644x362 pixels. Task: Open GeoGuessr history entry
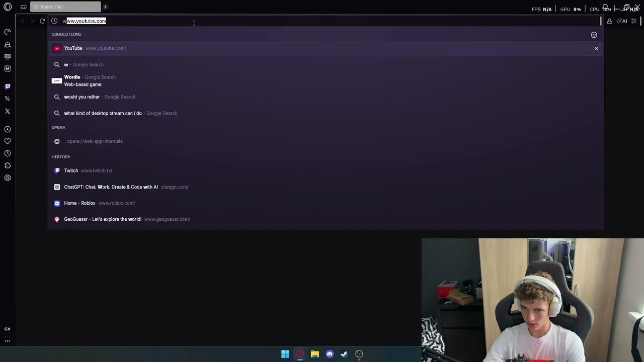click(x=326, y=219)
